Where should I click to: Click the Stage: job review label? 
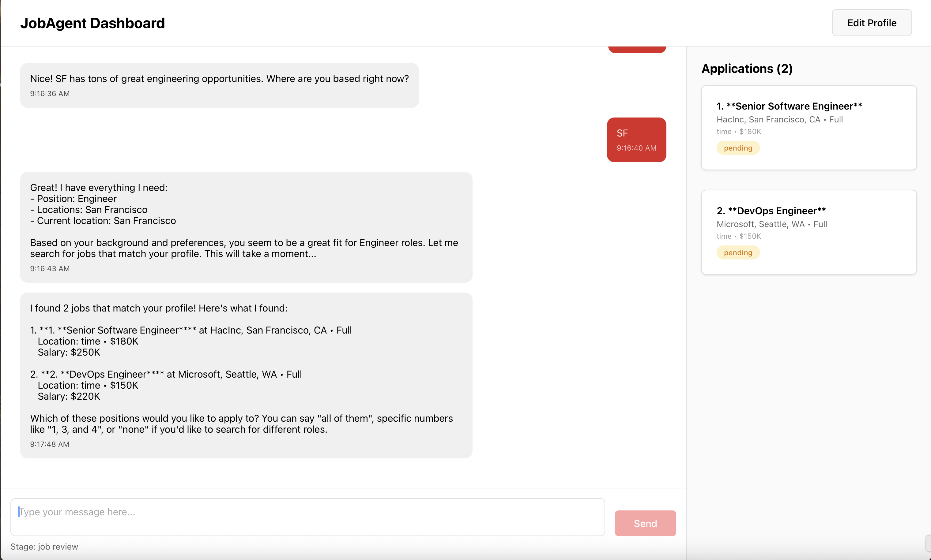(x=44, y=547)
